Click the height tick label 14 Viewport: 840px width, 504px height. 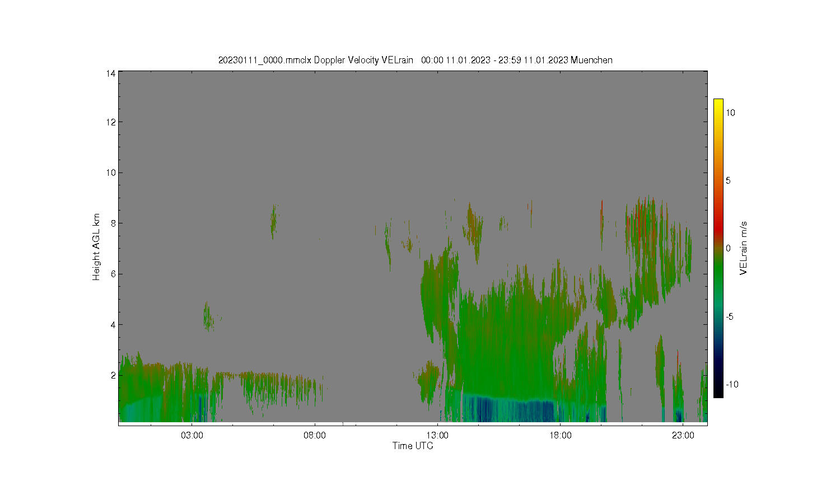click(111, 73)
